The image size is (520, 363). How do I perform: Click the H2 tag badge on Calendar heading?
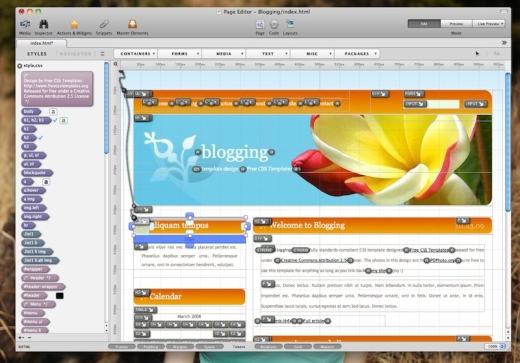click(142, 293)
